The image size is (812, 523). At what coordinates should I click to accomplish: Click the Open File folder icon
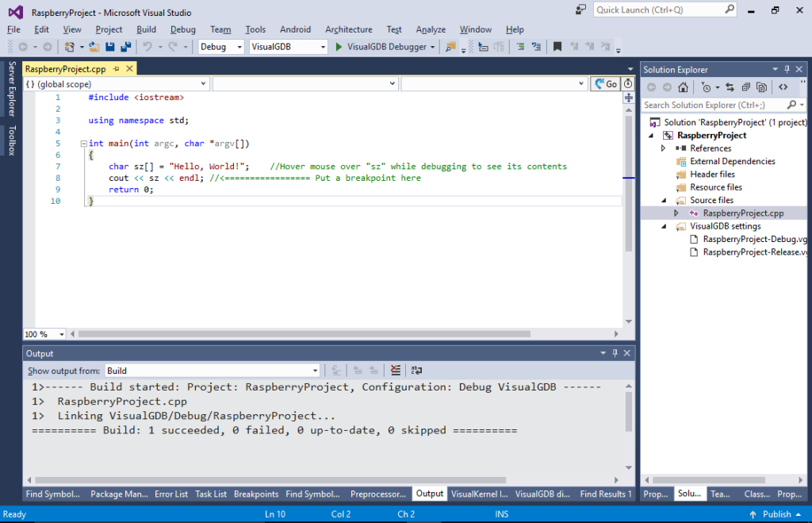pyautogui.click(x=94, y=47)
